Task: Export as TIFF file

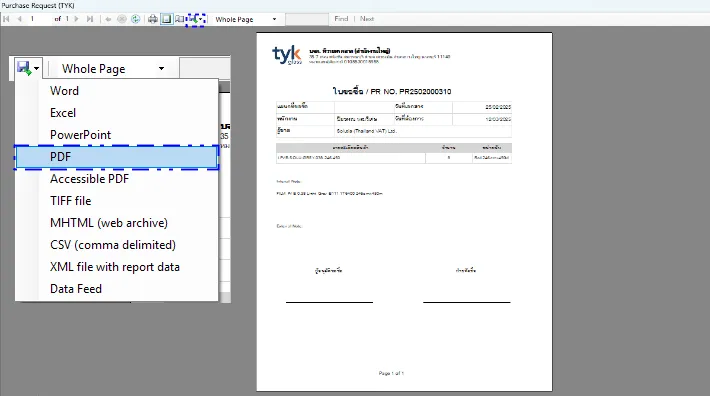Action: [x=117, y=201]
